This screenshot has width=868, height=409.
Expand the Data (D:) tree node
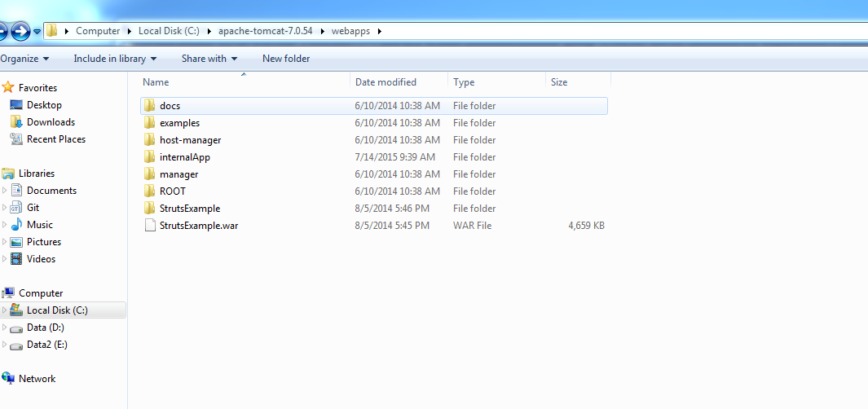tap(5, 328)
